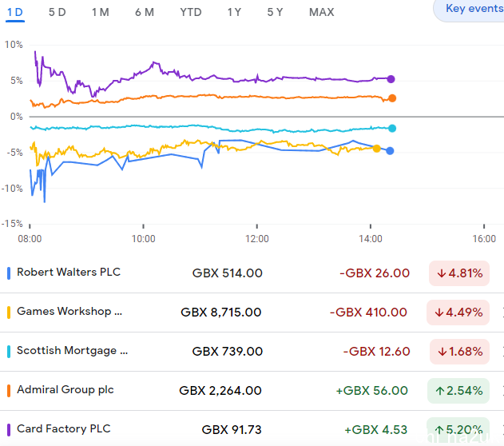Click the 4.81% down badge
Image resolution: width=504 pixels, height=446 pixels.
coord(459,273)
